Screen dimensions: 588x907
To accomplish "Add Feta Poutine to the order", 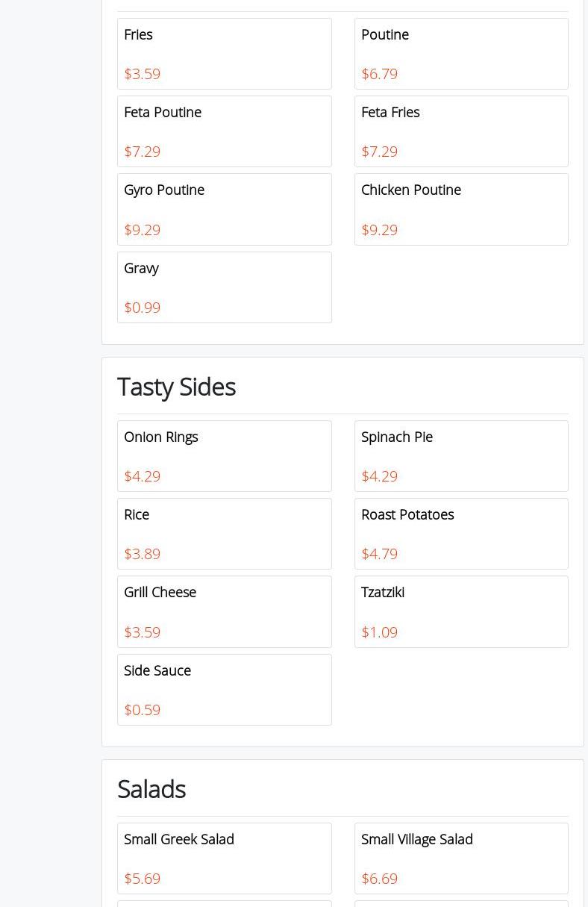I will 224,131.
